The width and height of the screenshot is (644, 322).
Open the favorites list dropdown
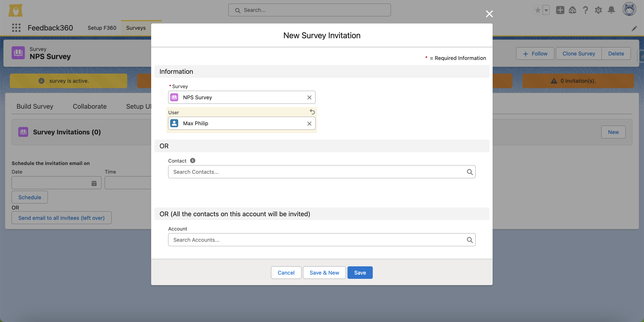546,10
